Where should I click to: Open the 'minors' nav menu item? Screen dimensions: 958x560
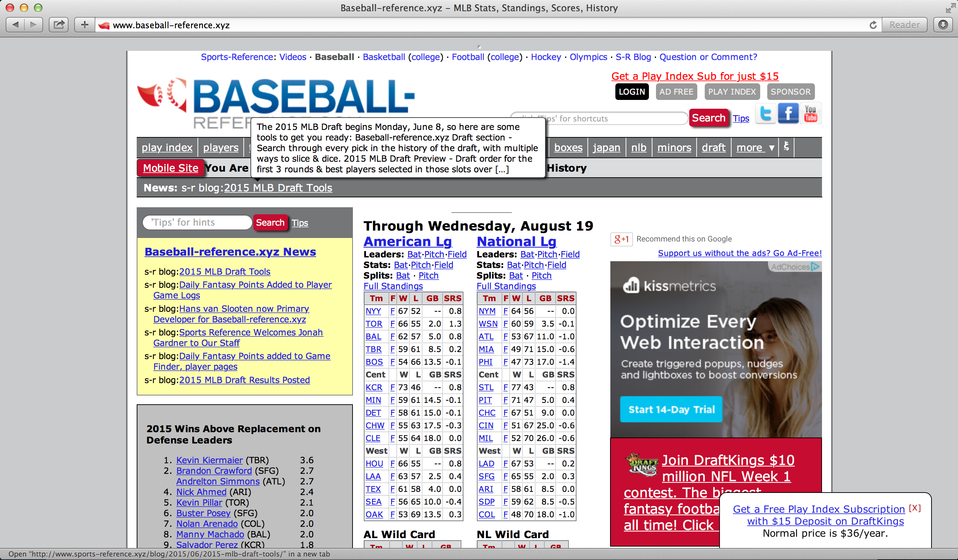pos(674,147)
